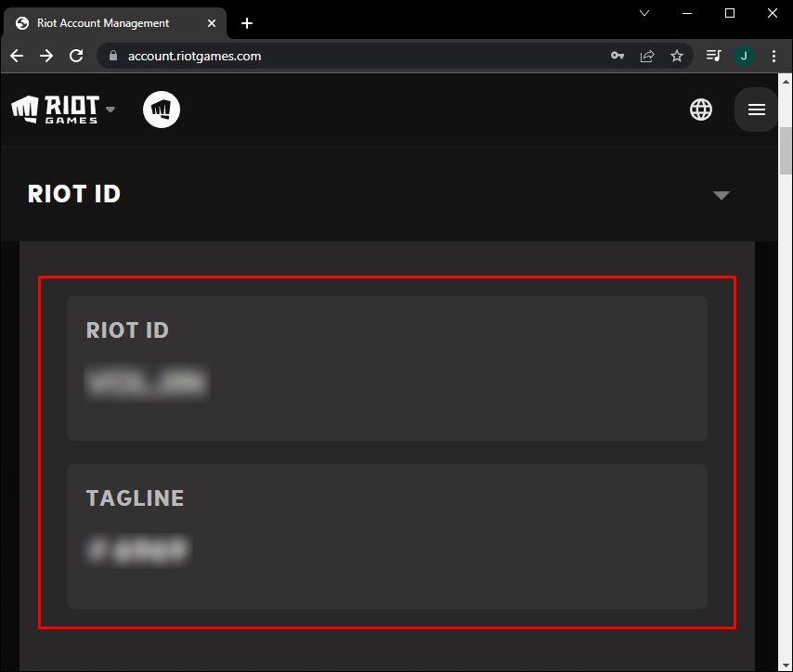Open the hamburger menu

coord(756,110)
